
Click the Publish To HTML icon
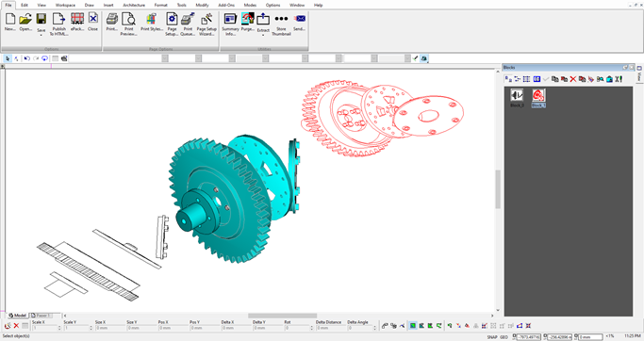coord(58,24)
